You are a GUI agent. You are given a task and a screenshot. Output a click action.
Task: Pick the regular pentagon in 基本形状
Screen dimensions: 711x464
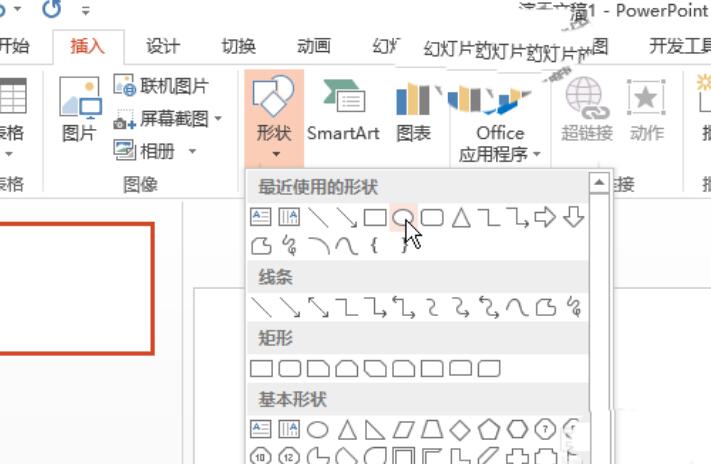pyautogui.click(x=489, y=430)
